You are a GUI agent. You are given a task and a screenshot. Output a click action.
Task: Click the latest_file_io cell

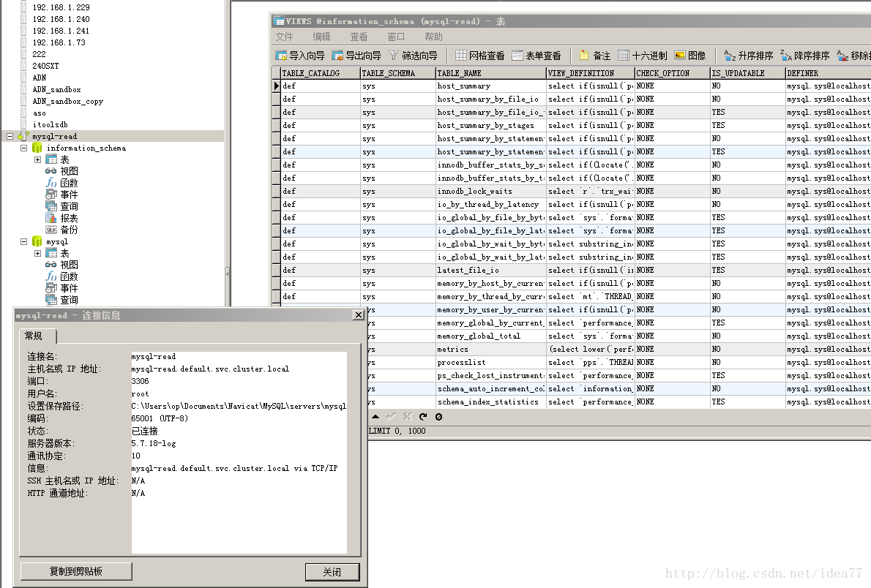491,271
